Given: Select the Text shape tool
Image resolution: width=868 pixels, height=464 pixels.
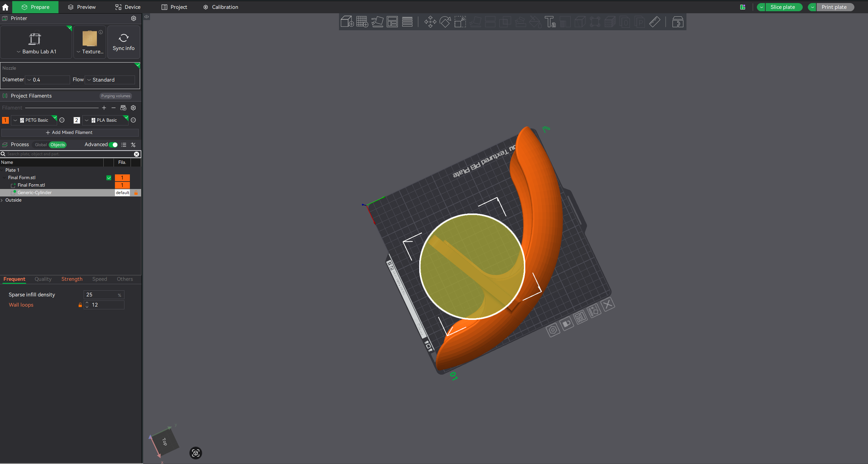Looking at the screenshot, I should (550, 22).
